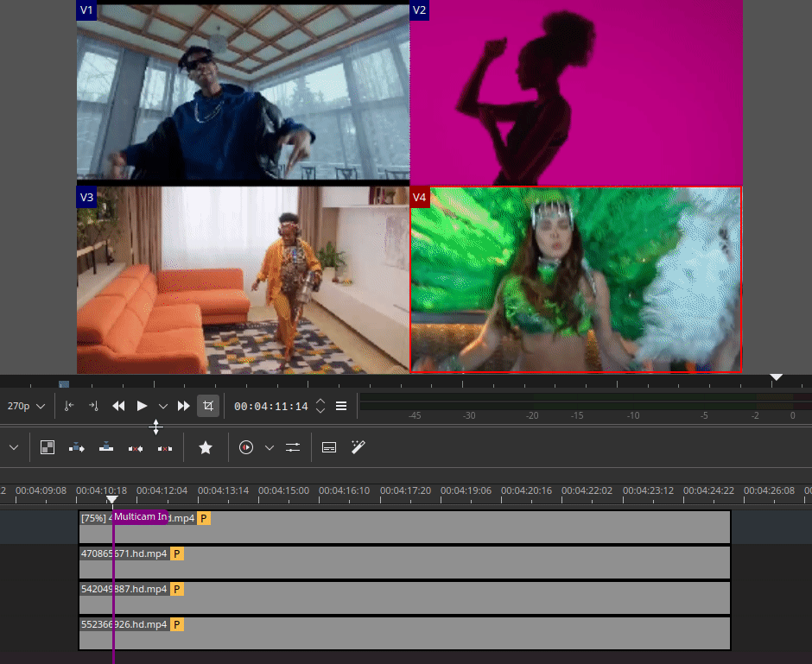Image resolution: width=812 pixels, height=664 pixels.
Task: Click the Multicam In marker label
Action: 140,516
